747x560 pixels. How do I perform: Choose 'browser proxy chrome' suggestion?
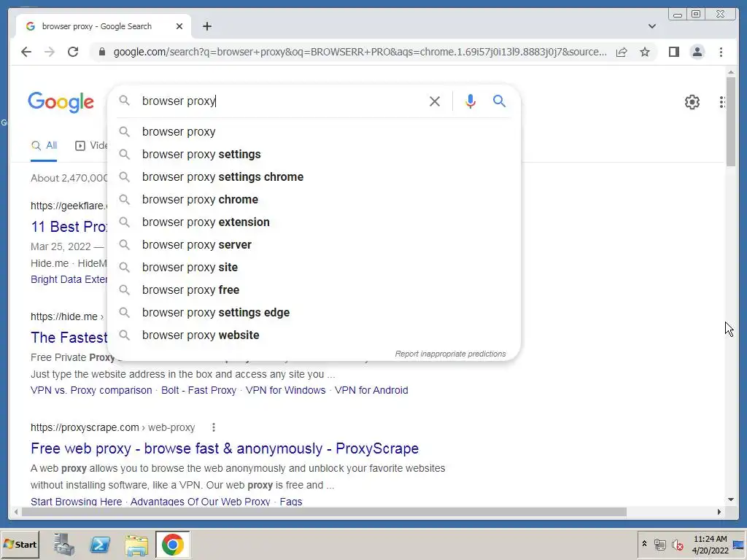pyautogui.click(x=314, y=200)
